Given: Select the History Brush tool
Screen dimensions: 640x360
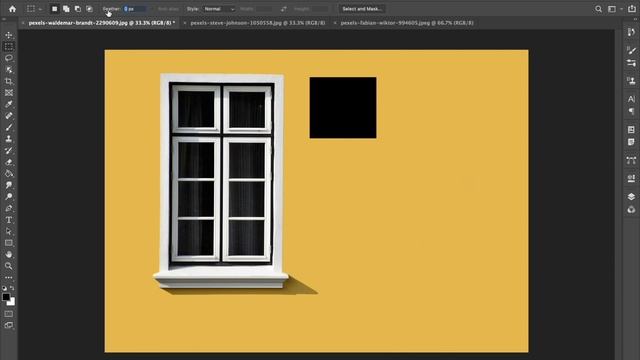Looking at the screenshot, I should (9, 150).
